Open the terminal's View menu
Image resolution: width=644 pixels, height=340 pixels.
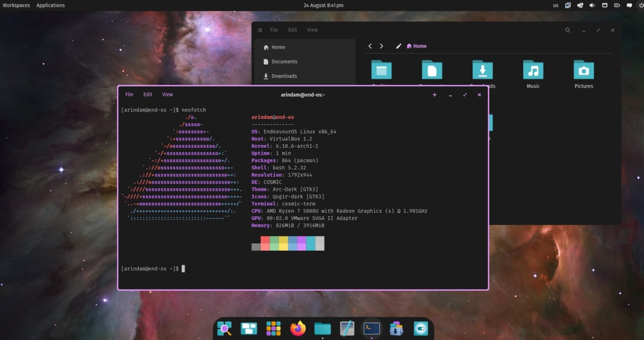pyautogui.click(x=167, y=95)
